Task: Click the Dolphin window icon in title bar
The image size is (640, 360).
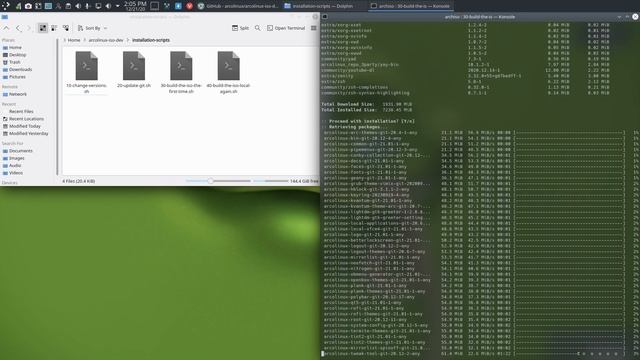Action: coord(4,17)
